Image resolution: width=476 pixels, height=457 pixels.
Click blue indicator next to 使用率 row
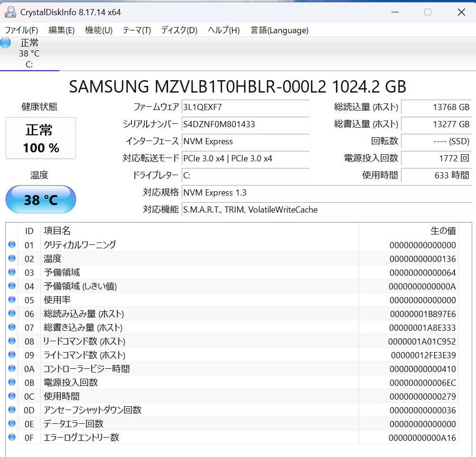[x=12, y=300]
